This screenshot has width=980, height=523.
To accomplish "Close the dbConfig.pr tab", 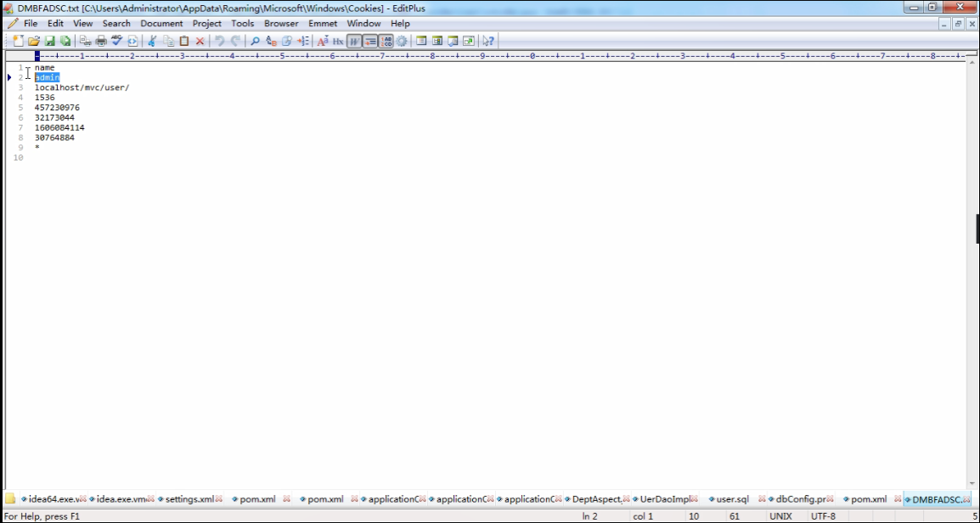I will pos(831,499).
